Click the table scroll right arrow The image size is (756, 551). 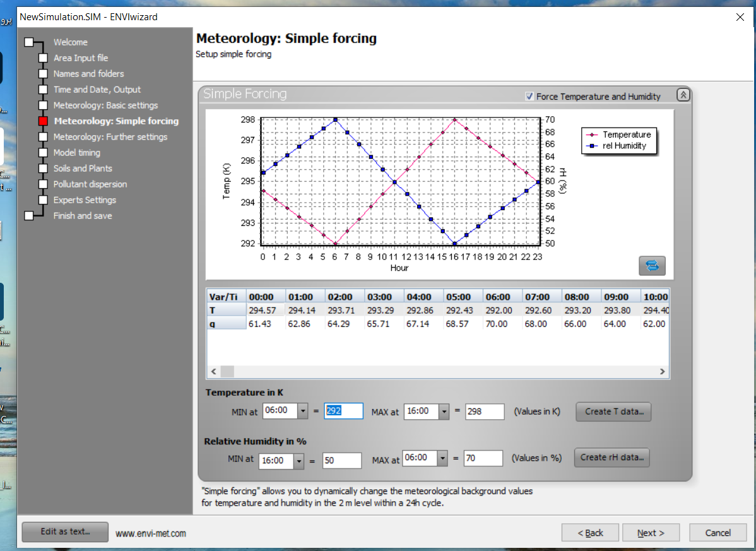pyautogui.click(x=663, y=372)
